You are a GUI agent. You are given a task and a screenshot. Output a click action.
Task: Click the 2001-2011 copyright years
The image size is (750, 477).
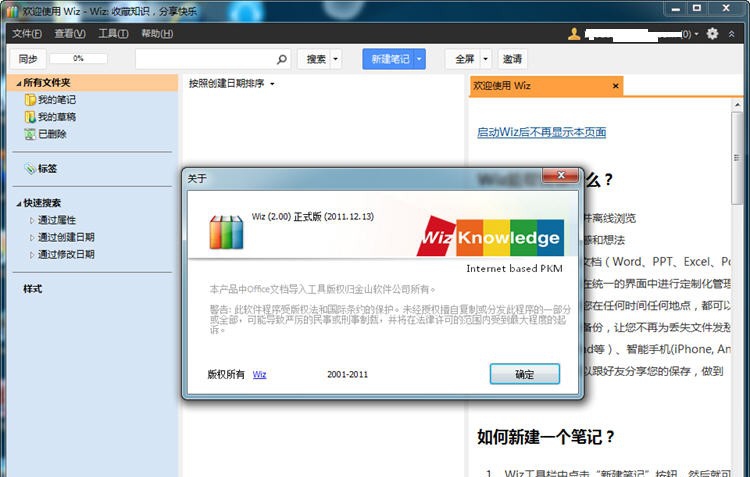point(347,375)
